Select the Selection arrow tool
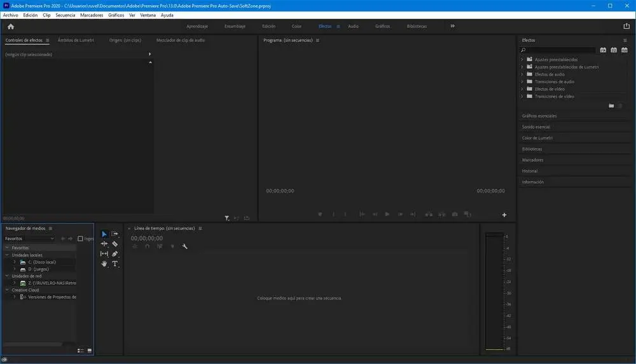Screen dimensions: 636x364 click(104, 234)
